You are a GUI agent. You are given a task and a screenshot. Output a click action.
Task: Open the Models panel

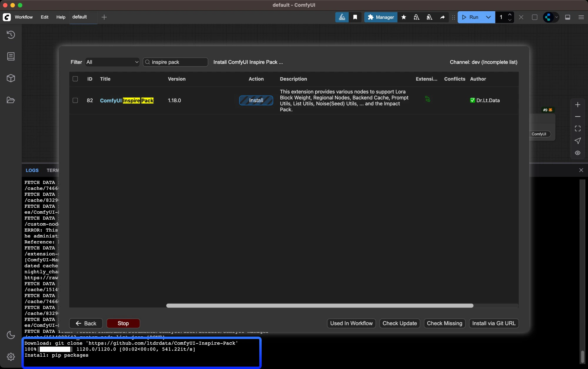coord(11,78)
